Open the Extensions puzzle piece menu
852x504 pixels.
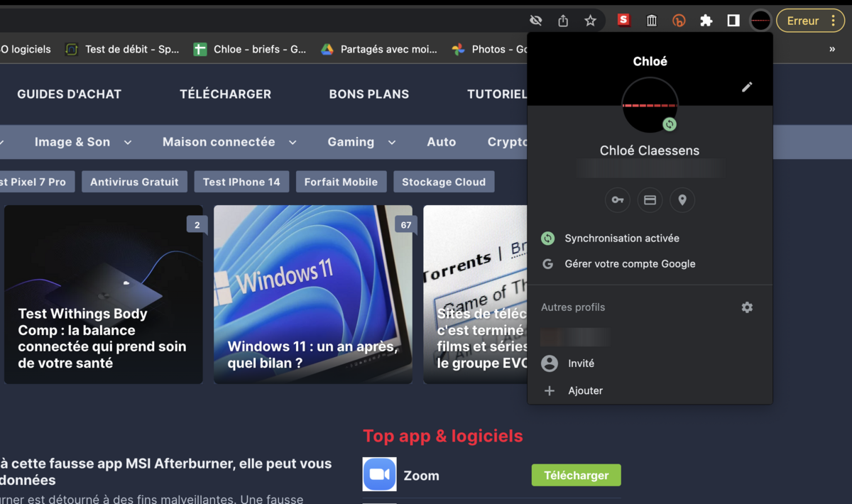[706, 21]
